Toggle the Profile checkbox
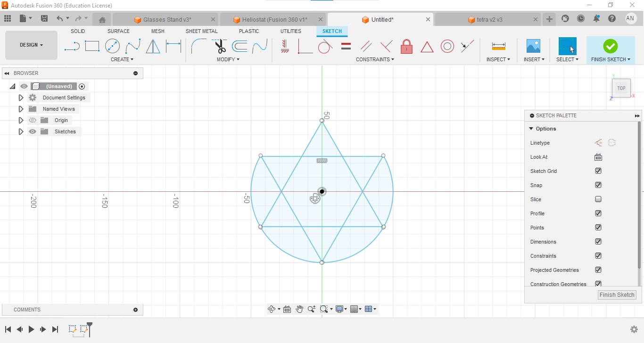This screenshot has height=343, width=644. pyautogui.click(x=598, y=213)
